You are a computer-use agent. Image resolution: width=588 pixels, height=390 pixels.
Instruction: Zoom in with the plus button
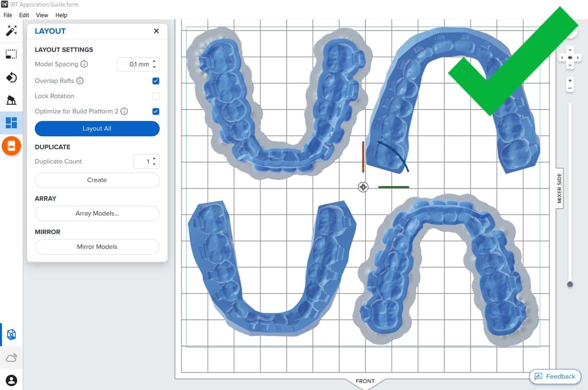tap(570, 80)
